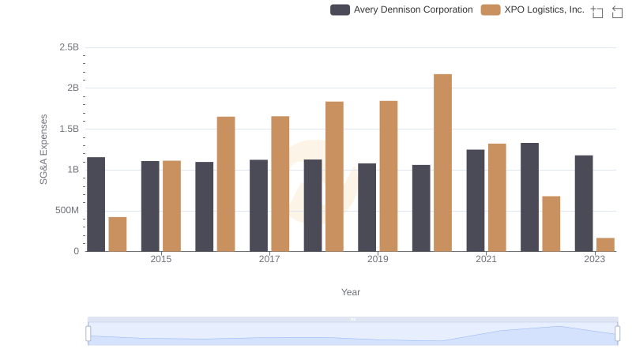Click the tan XPO Logistics legend swatch

click(x=491, y=9)
